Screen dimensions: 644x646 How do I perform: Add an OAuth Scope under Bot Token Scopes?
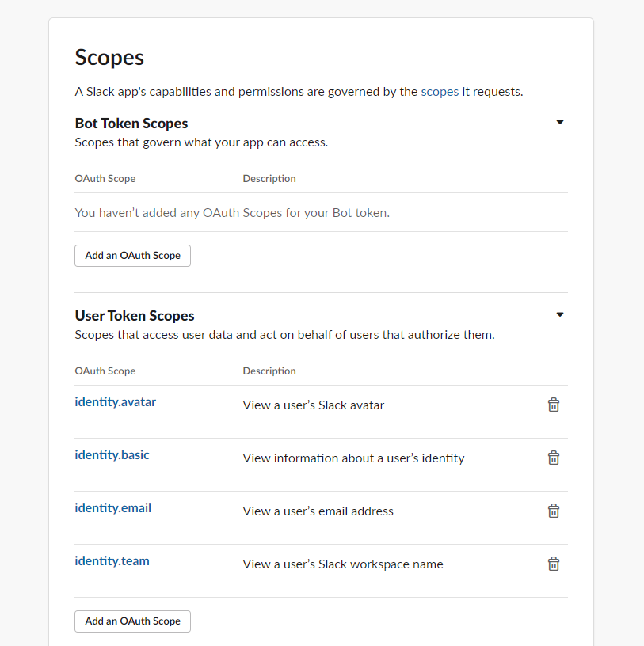point(132,256)
